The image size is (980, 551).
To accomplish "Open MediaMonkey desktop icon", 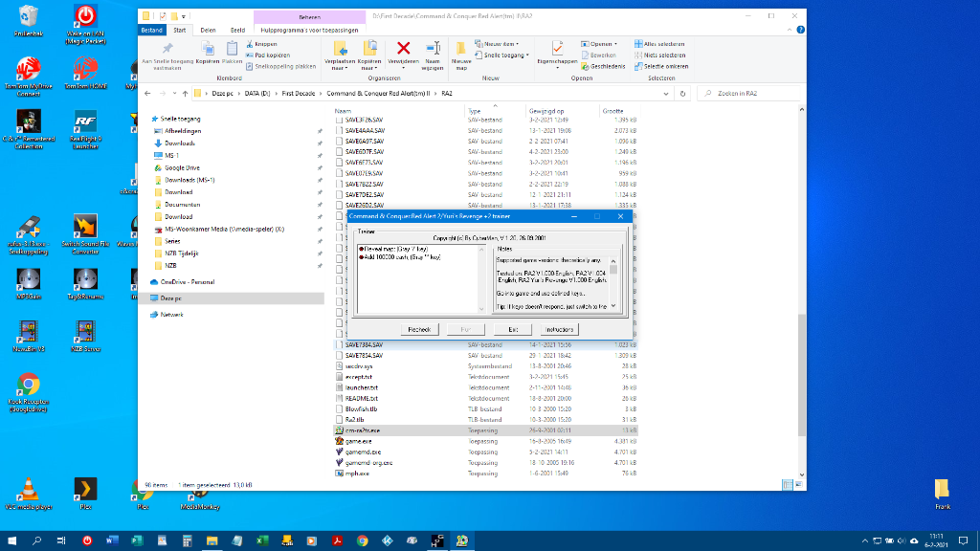I will click(200, 497).
